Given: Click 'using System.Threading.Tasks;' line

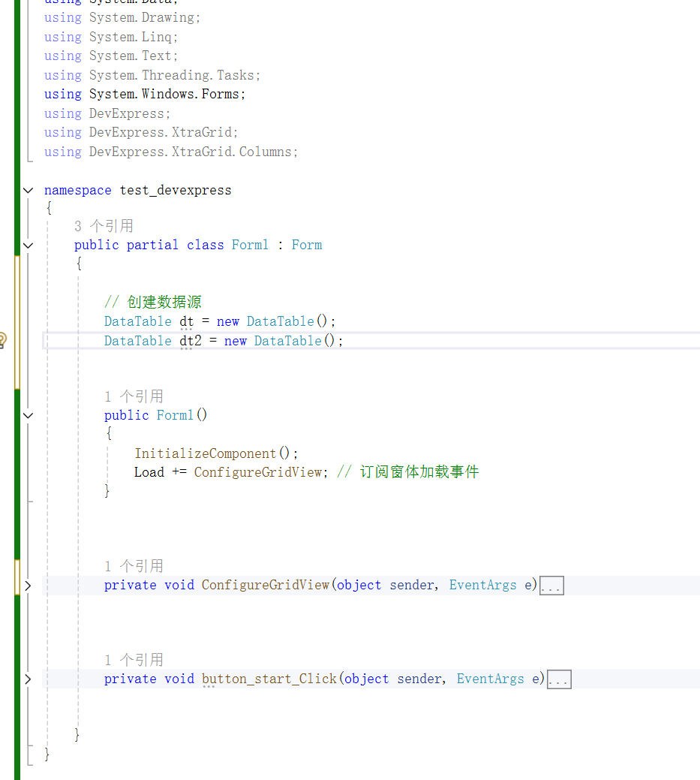Looking at the screenshot, I should [152, 75].
